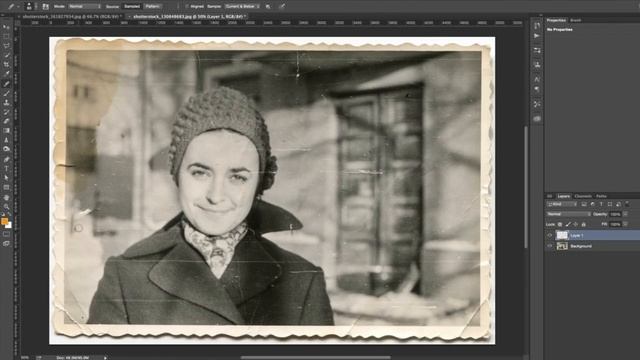Open the Properties panel tab

tap(556, 20)
